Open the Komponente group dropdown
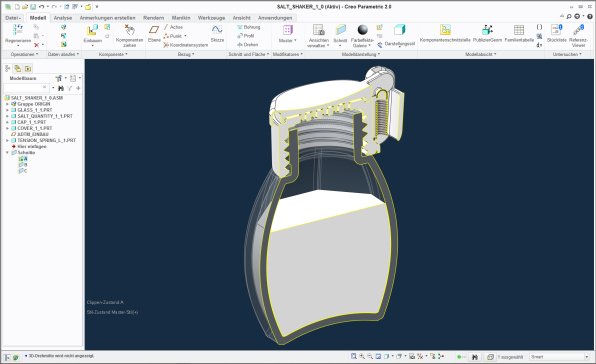 113,54
